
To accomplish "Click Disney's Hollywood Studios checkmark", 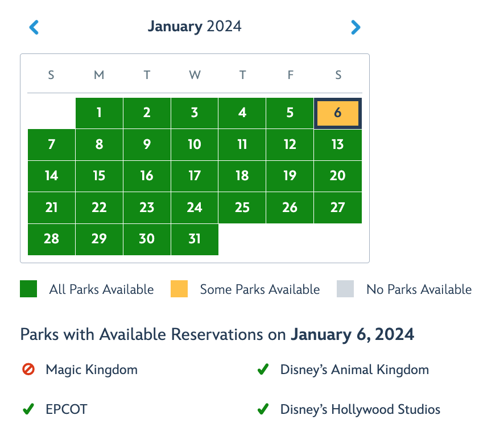I will (x=263, y=409).
